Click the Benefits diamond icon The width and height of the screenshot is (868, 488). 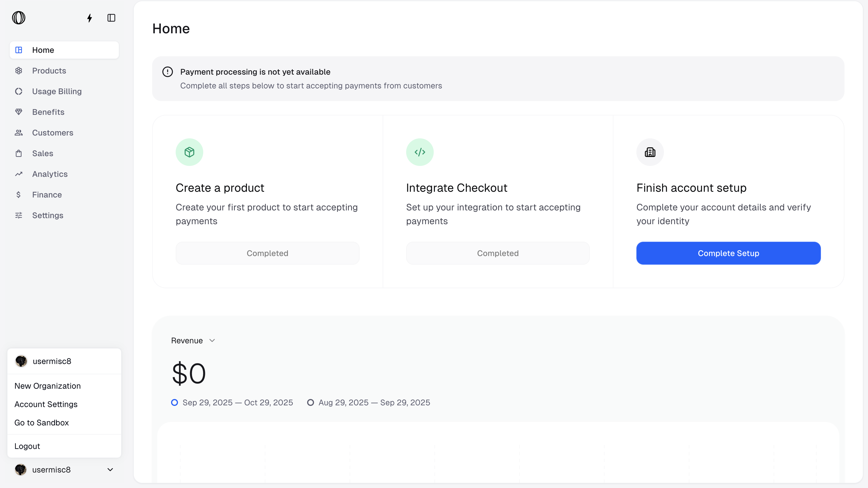(x=19, y=112)
